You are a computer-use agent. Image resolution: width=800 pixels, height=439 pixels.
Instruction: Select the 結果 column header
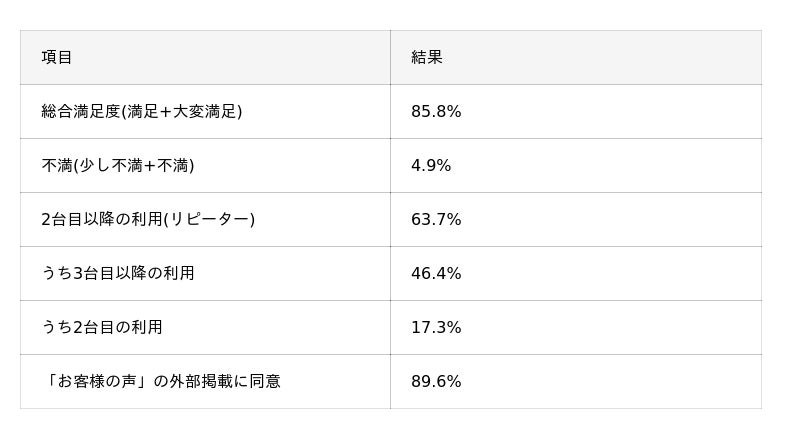pyautogui.click(x=576, y=57)
